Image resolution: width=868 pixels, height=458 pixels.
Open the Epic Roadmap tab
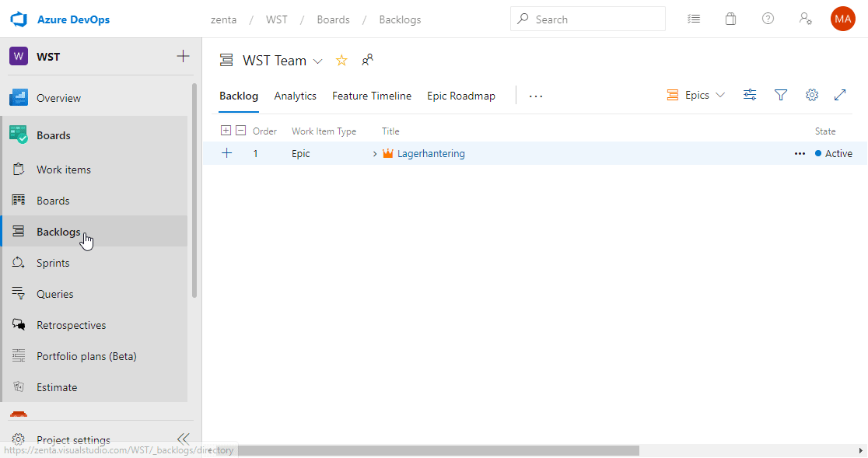point(460,96)
